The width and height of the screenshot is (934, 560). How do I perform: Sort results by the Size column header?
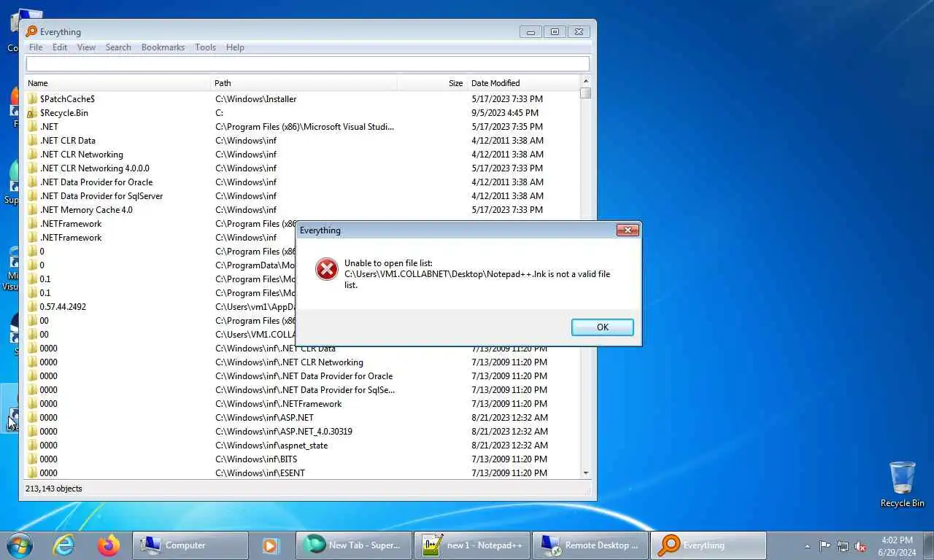point(431,83)
